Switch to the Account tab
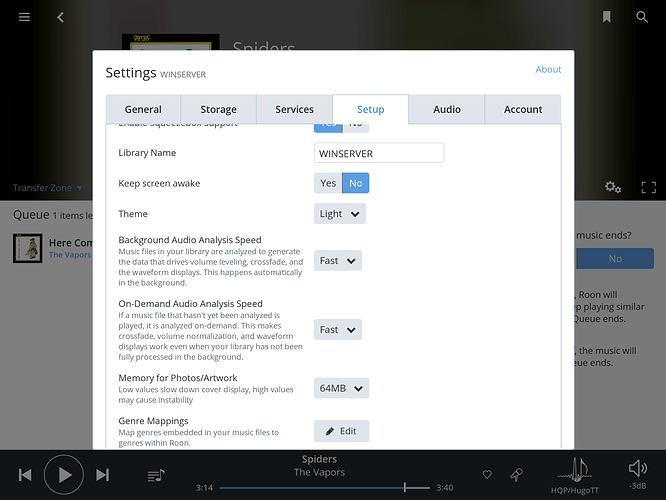The image size is (666, 500). pos(523,110)
